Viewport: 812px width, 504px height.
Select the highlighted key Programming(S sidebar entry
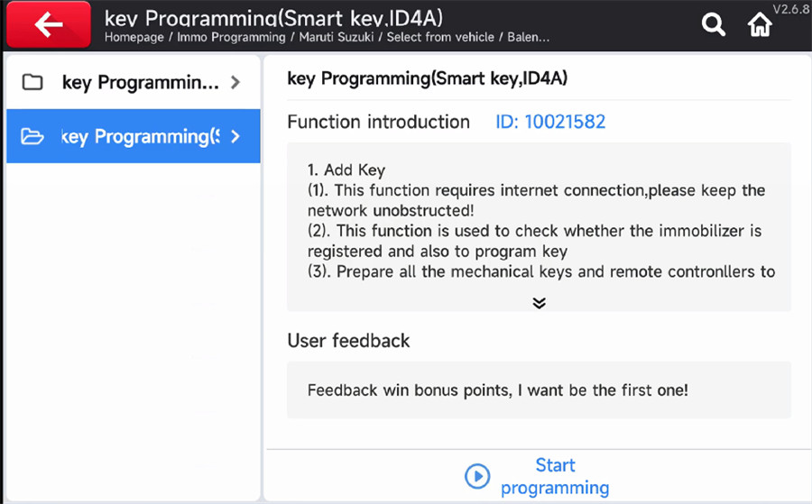coord(134,136)
